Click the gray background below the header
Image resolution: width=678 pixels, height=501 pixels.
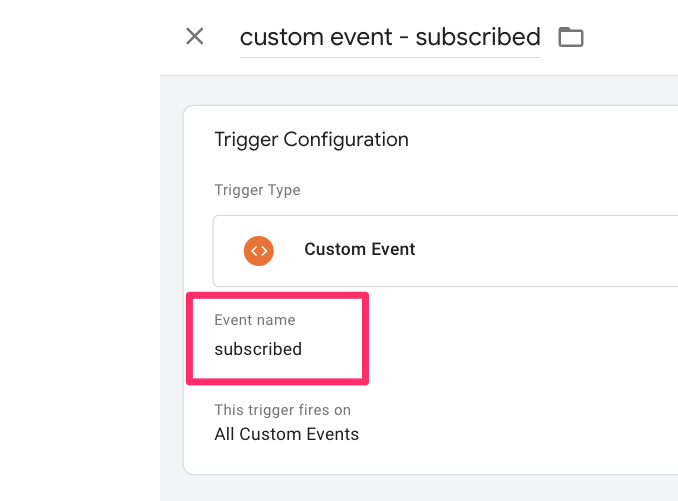419,90
